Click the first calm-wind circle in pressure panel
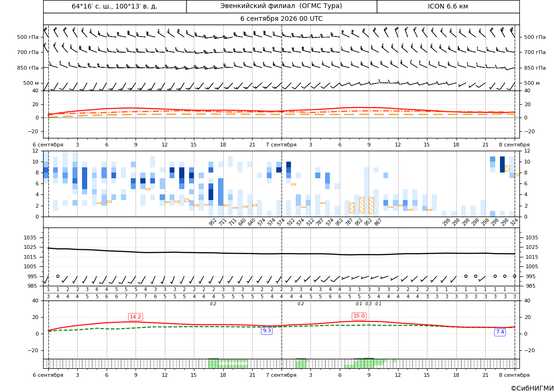554x392 pixels. pyautogui.click(x=58, y=276)
